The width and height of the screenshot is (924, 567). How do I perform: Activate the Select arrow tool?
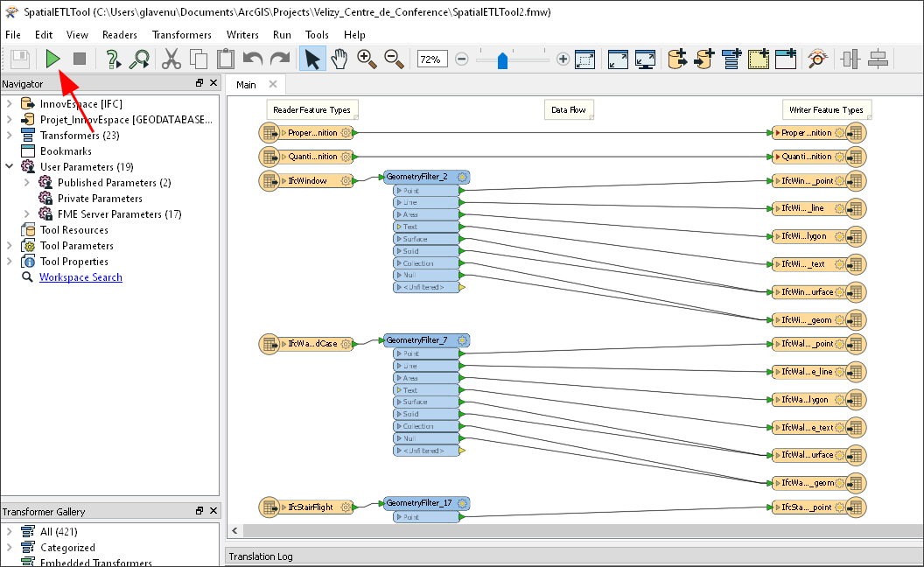point(312,59)
